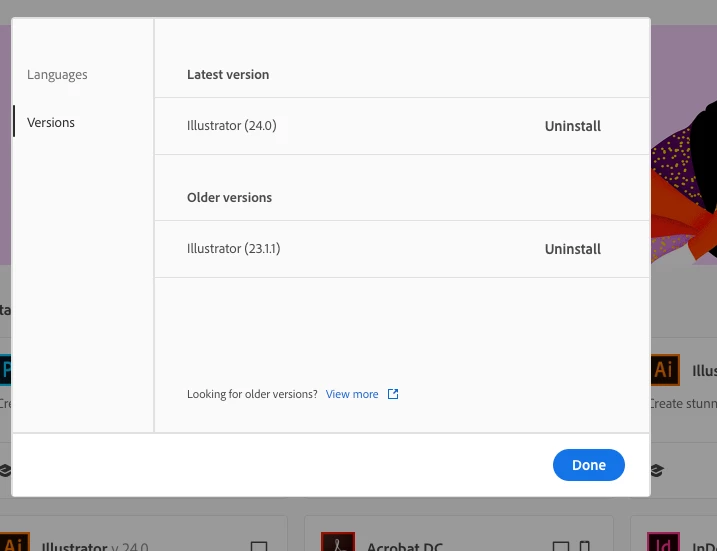Image resolution: width=717 pixels, height=551 pixels.
Task: Open the Languages section in sidebar
Action: [57, 75]
